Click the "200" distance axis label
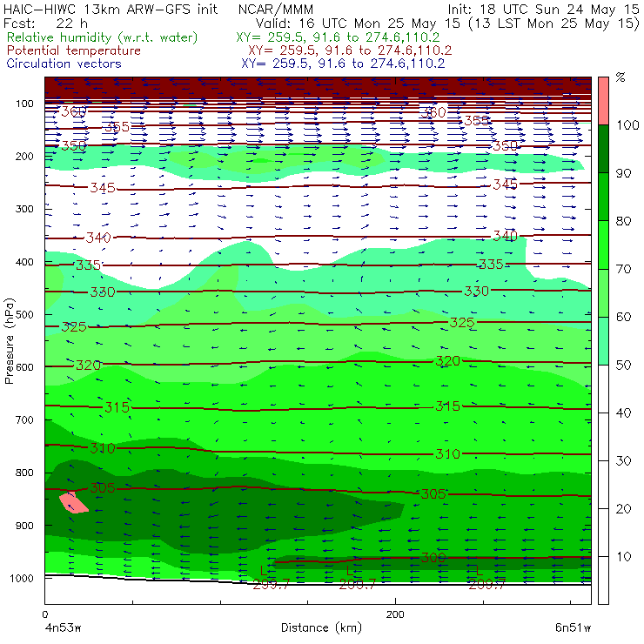The height and width of the screenshot is (644, 644). (395, 614)
